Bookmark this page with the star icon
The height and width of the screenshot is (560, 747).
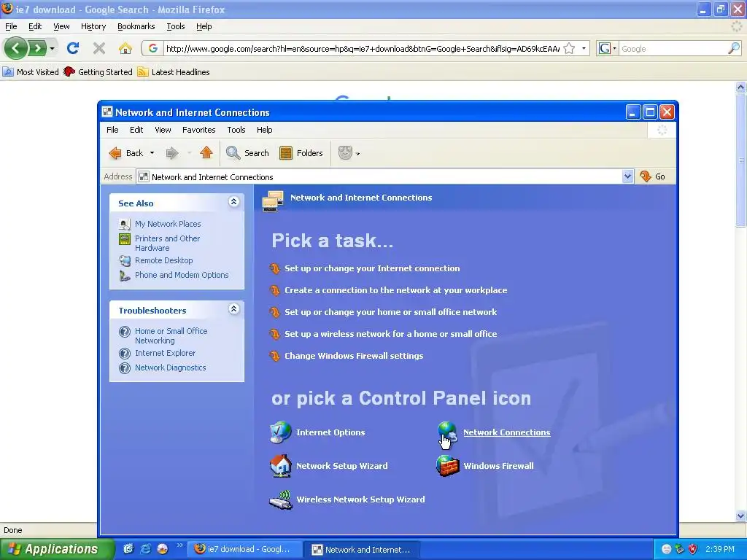pos(569,48)
